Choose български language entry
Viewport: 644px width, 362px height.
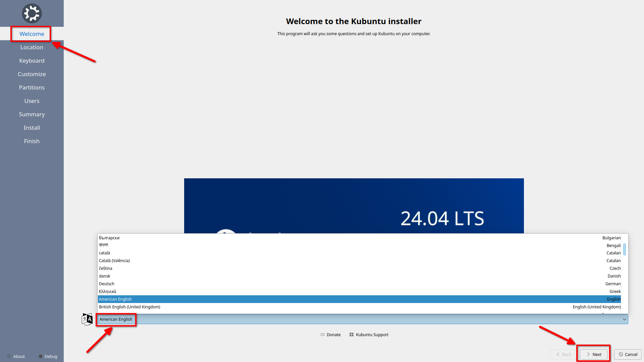[x=109, y=238]
